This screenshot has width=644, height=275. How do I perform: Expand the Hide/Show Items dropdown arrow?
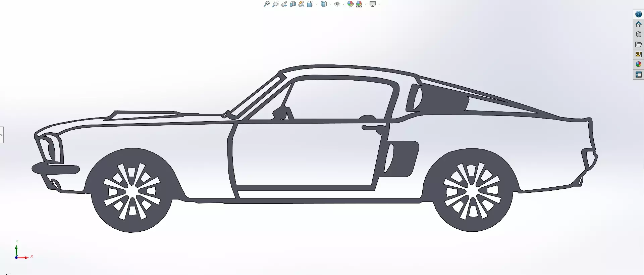[x=343, y=4]
